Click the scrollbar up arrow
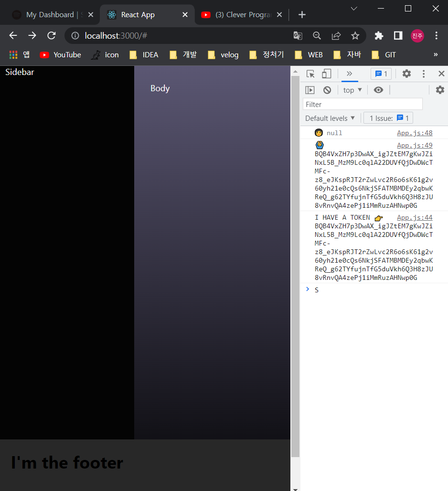 (x=295, y=71)
